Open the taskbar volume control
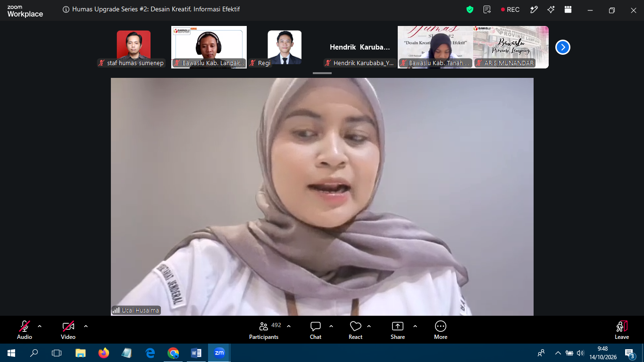Viewport: 644px width, 362px height. [580, 353]
